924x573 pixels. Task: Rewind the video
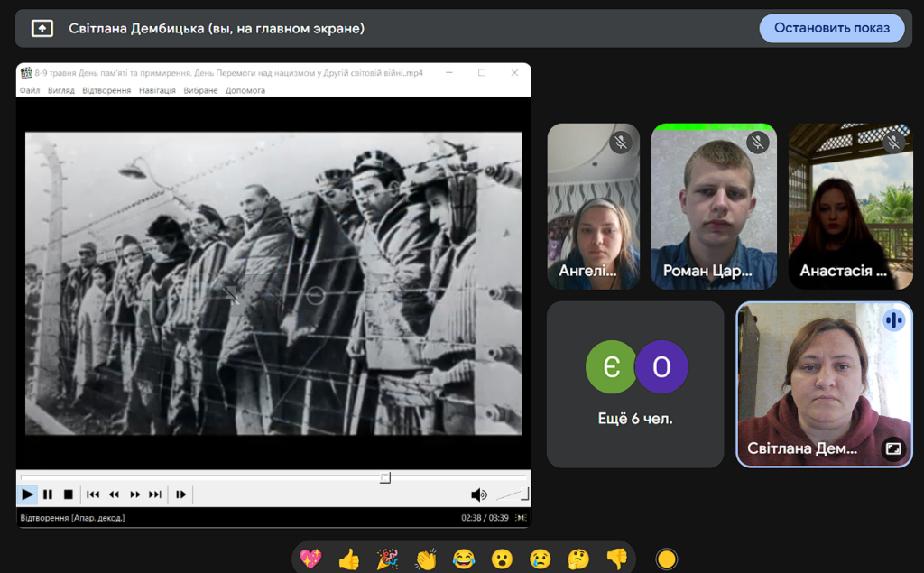(x=115, y=494)
